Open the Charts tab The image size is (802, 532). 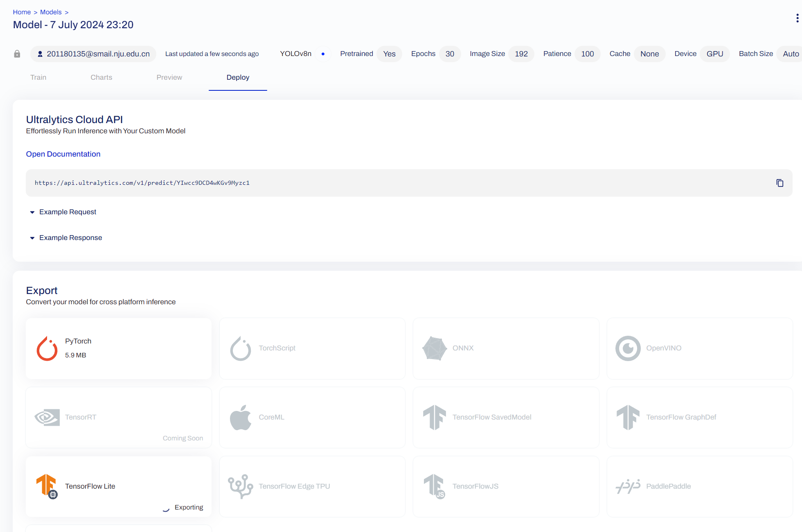tap(101, 77)
